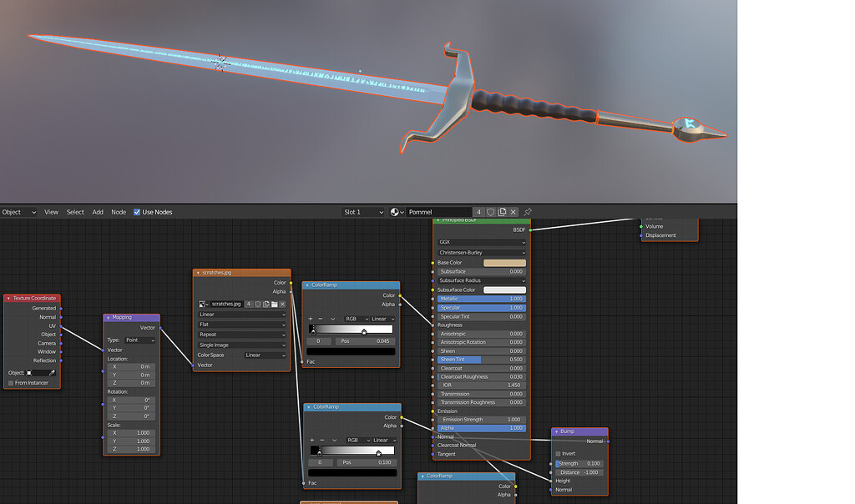
Task: Open the material browse sphere icon
Action: pyautogui.click(x=397, y=212)
